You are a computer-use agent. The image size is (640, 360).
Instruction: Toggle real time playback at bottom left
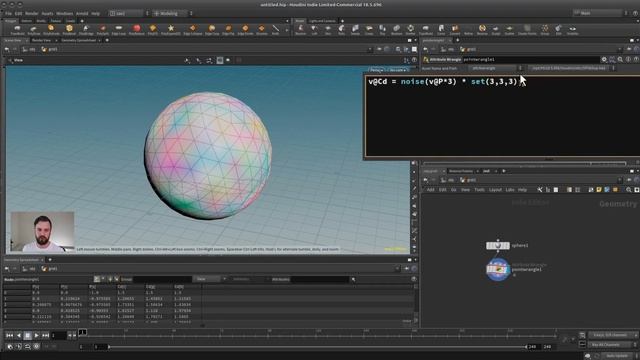(x=10, y=347)
